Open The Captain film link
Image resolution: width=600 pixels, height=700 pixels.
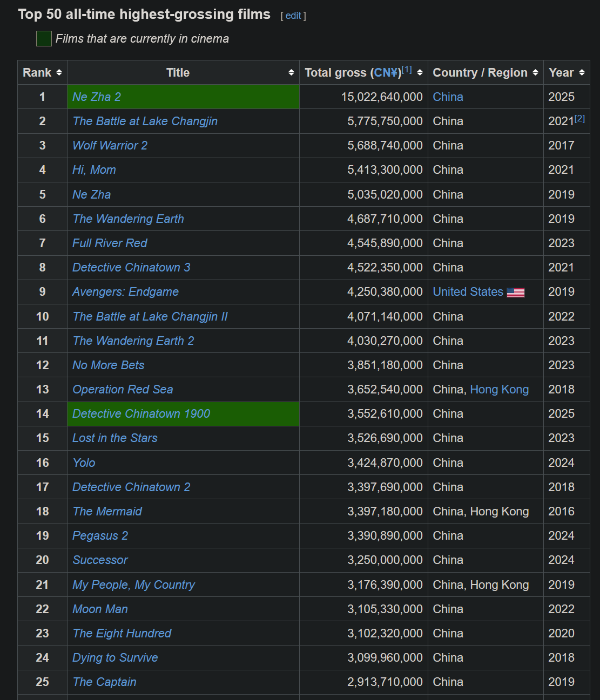[104, 682]
